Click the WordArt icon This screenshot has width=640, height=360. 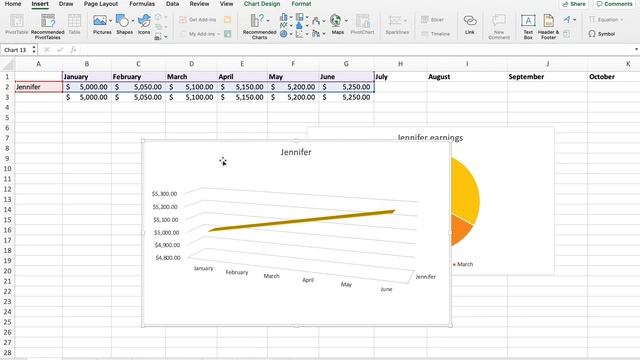coord(567,20)
